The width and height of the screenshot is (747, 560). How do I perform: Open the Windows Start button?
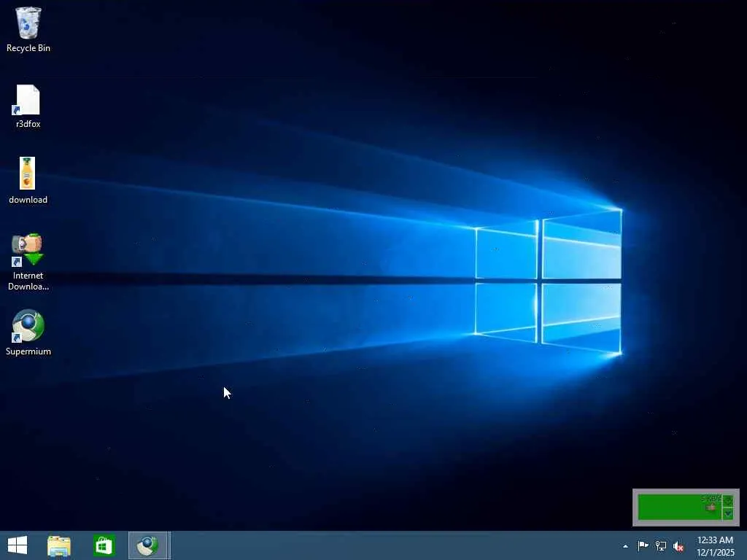(18, 545)
